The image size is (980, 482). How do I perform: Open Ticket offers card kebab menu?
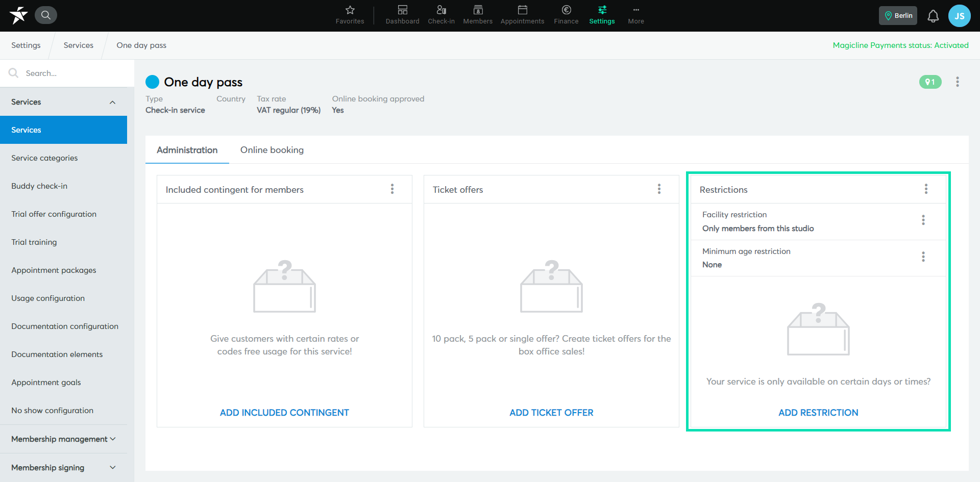click(659, 189)
